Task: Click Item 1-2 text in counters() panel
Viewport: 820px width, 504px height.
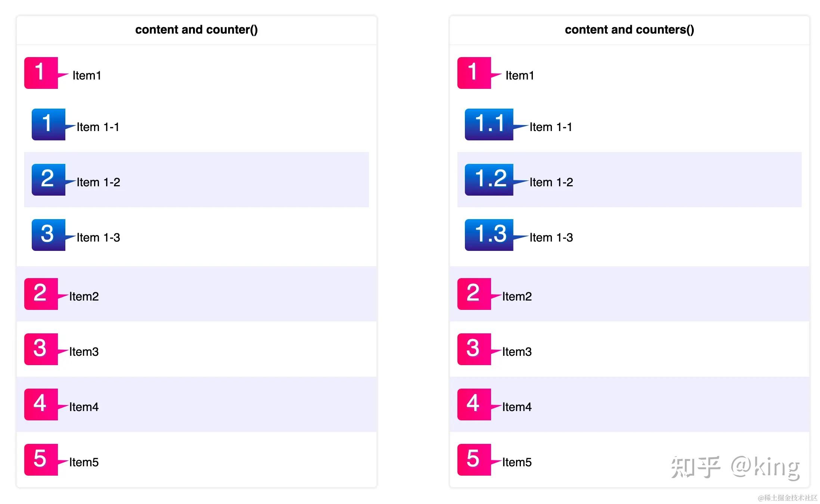Action: coord(551,182)
